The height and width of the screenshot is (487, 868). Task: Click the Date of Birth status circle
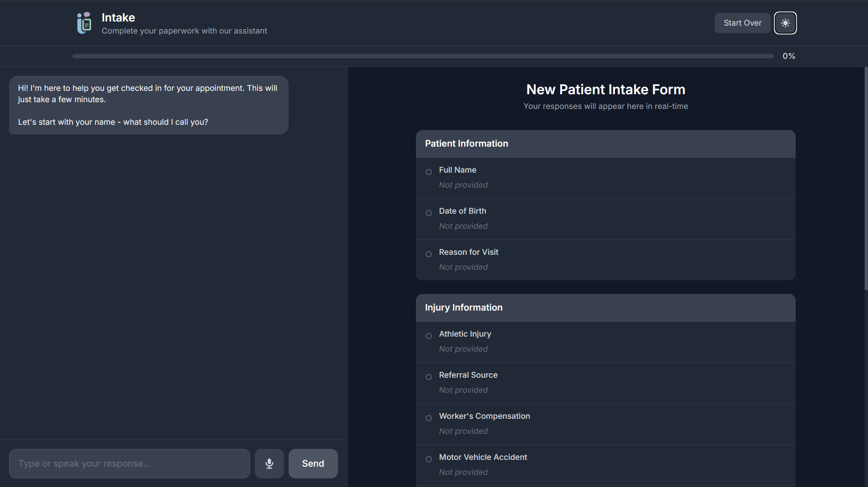click(428, 213)
